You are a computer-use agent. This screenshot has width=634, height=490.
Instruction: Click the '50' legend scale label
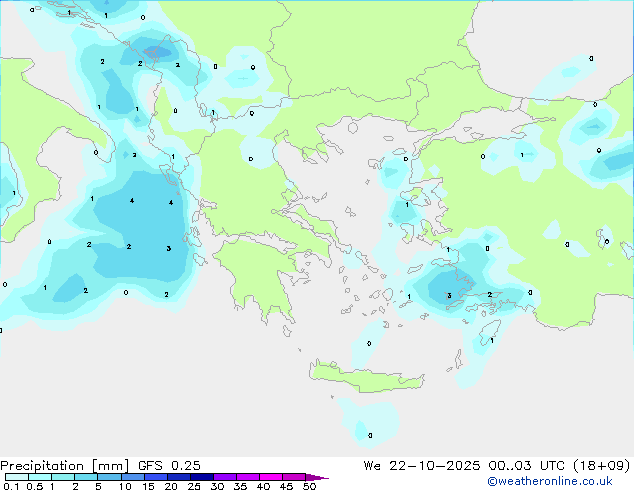click(309, 486)
